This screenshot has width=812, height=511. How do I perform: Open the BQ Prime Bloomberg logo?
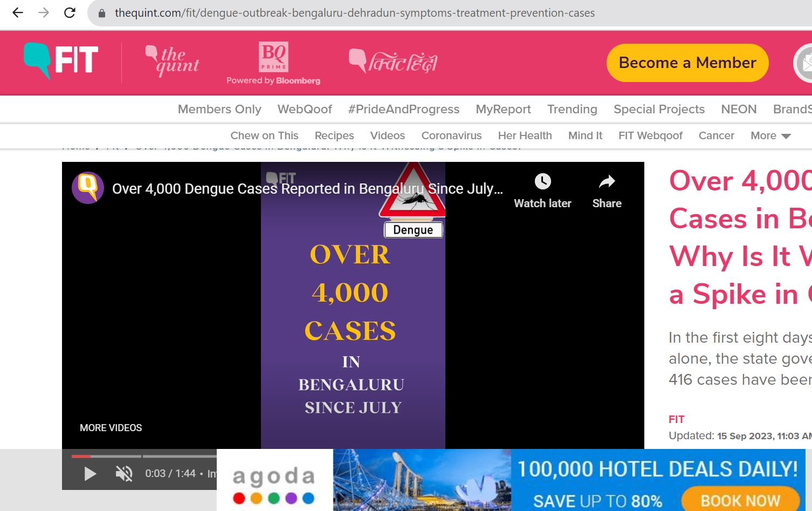click(x=273, y=63)
